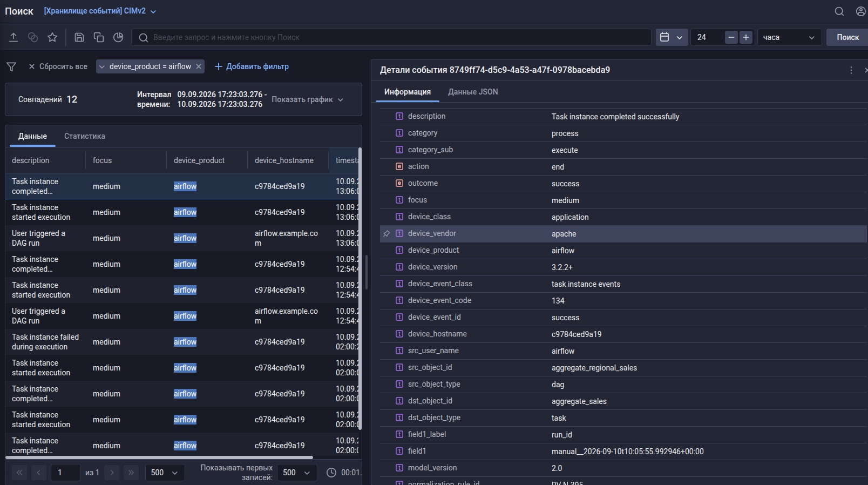Click the pin icon on device_vendor row
Image resolution: width=868 pixels, height=485 pixels.
tap(386, 234)
